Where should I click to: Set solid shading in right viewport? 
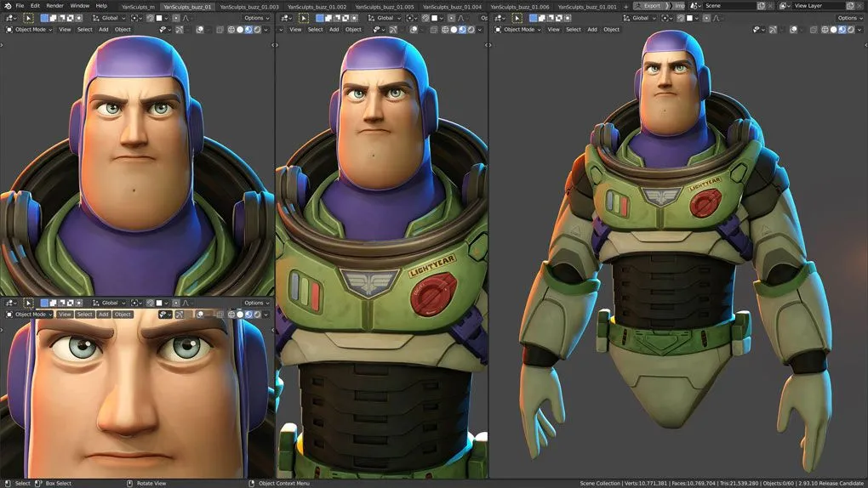tap(834, 29)
